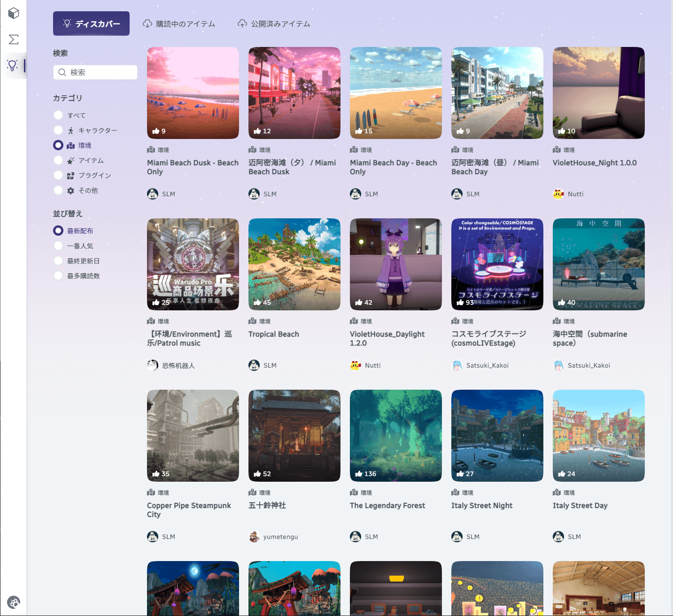Image resolution: width=673 pixels, height=616 pixels.
Task: Select the キャラクター category radio button
Action: (x=58, y=130)
